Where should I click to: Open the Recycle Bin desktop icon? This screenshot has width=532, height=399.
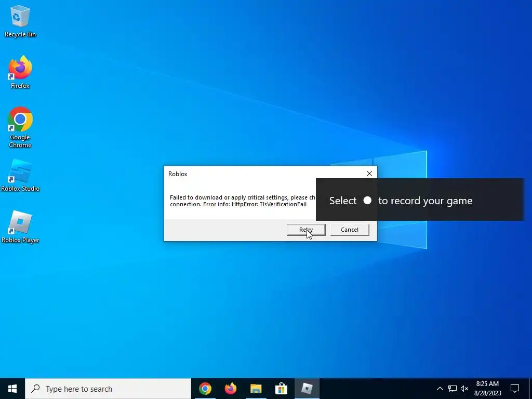coord(20,21)
